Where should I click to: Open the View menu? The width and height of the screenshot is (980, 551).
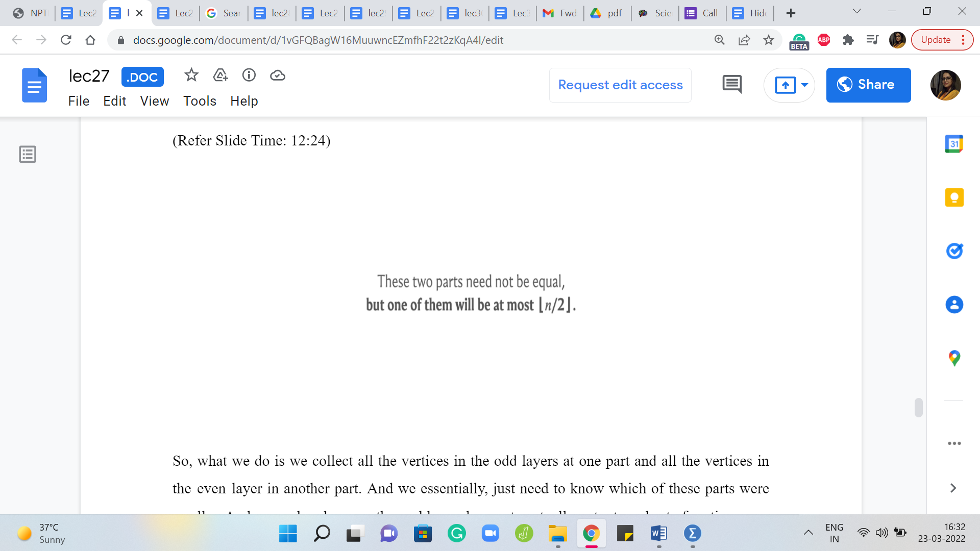click(154, 101)
